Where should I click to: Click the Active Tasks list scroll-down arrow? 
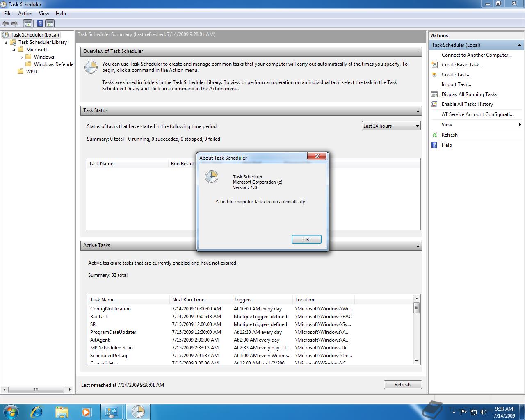coord(417,361)
